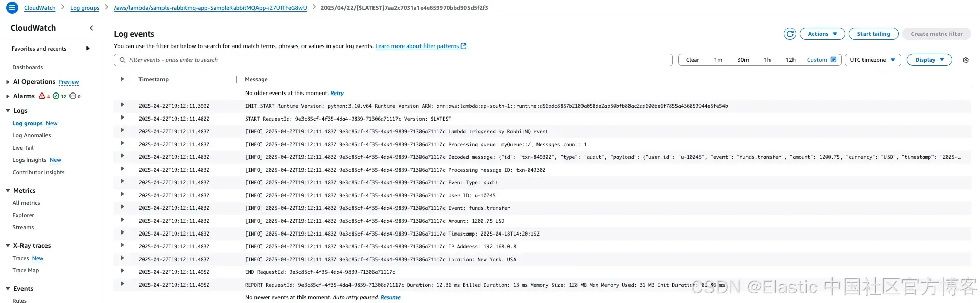Click Retry for older events
The width and height of the screenshot is (980, 303).
click(337, 93)
